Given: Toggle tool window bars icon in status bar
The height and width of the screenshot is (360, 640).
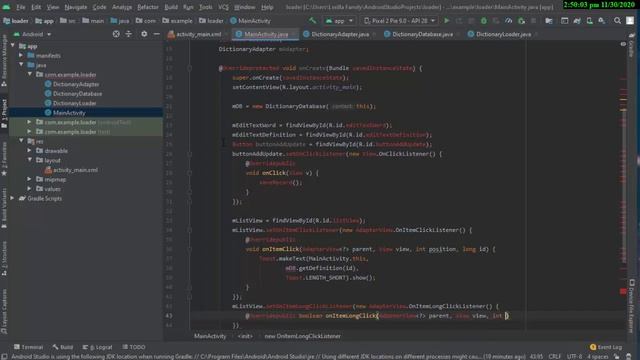Looking at the screenshot, I should tap(4, 356).
